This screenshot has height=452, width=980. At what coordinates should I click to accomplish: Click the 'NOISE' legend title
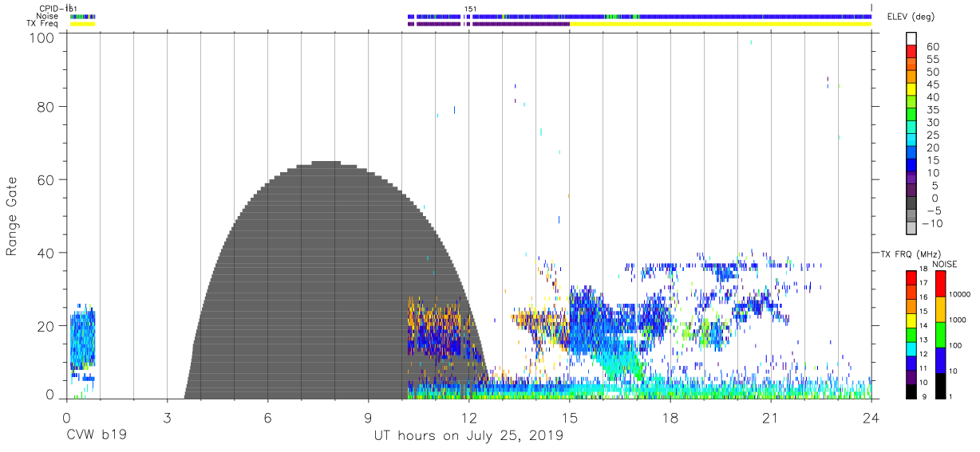[944, 264]
